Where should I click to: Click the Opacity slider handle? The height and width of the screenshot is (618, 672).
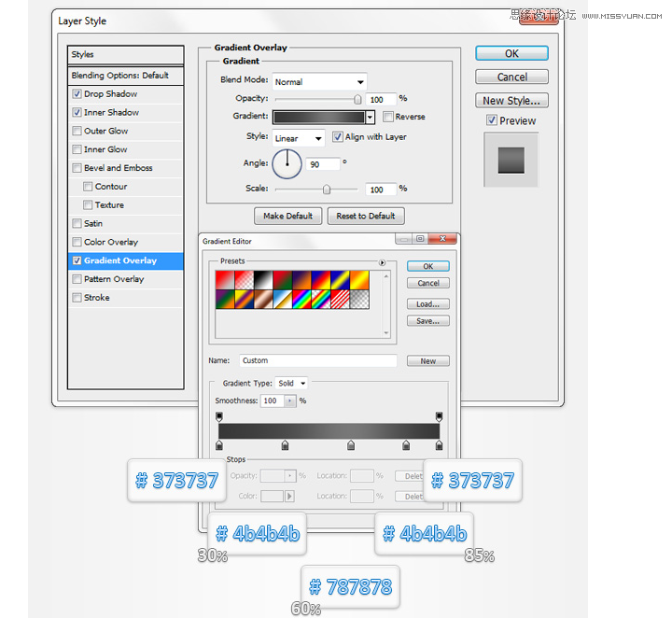point(357,100)
